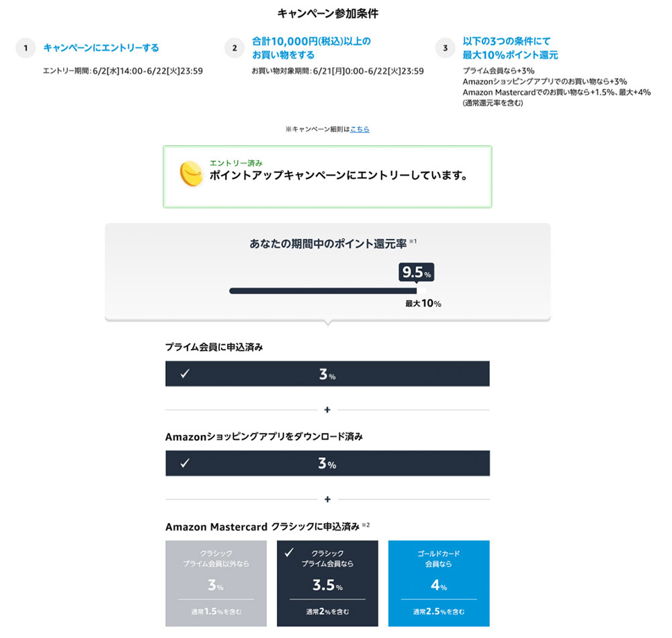Select the クラシック プライム会員以外なら 3% card
The width and height of the screenshot is (672, 638).
pyautogui.click(x=216, y=583)
